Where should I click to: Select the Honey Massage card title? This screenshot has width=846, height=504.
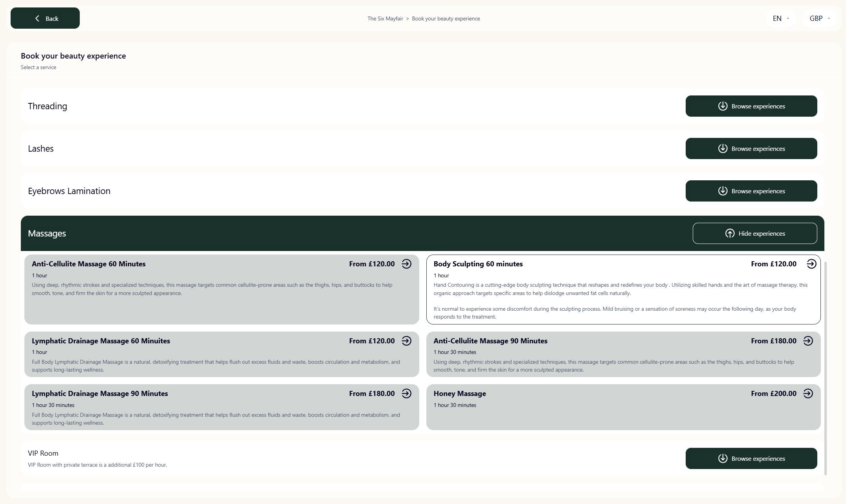(459, 394)
